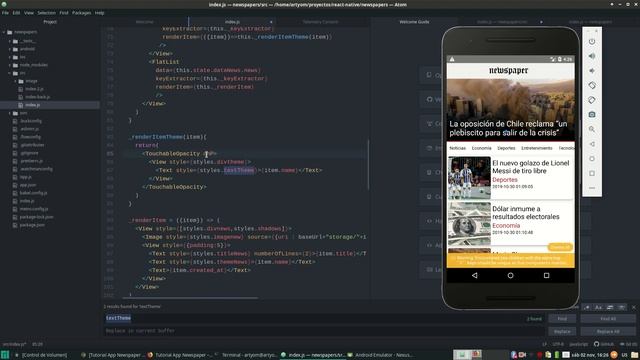Open the View menu
Image resolution: width=640 pixels, height=360 pixels.
pyautogui.click(x=29, y=13)
